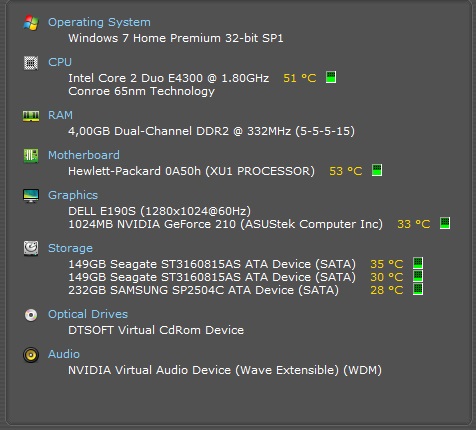The image size is (476, 430).
Task: Open the RAM section heading
Action: 60,115
